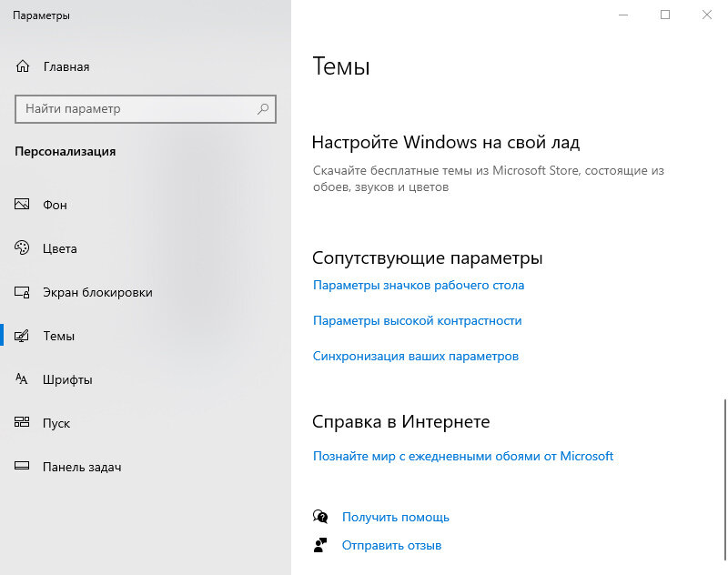Close the Параметры window
This screenshot has width=728, height=575.
707,15
